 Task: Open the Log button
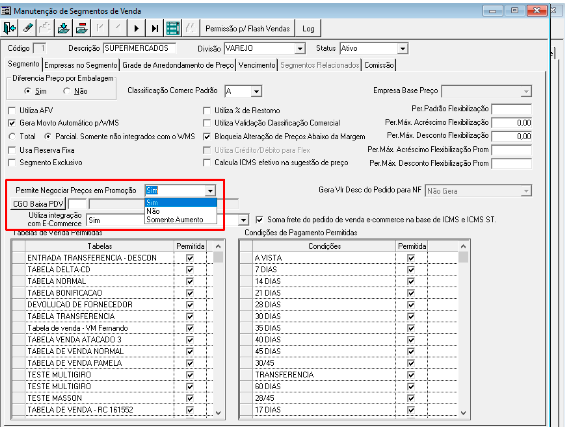308,28
